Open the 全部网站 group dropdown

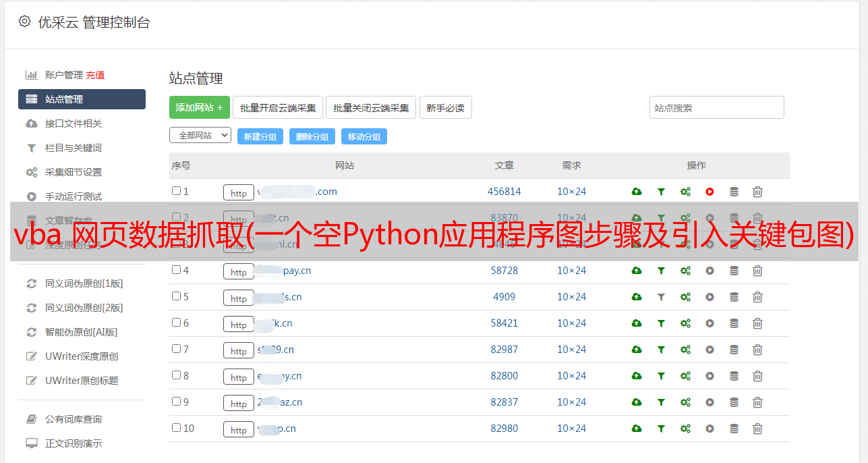pyautogui.click(x=200, y=136)
